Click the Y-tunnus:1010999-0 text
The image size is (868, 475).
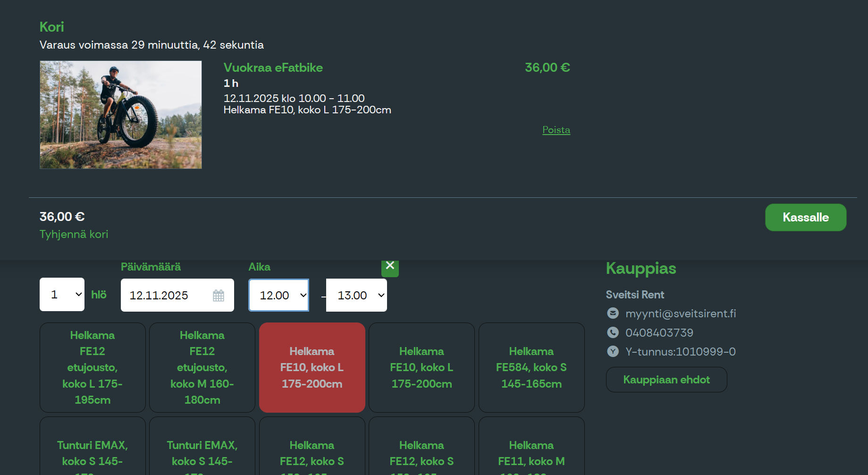point(681,352)
